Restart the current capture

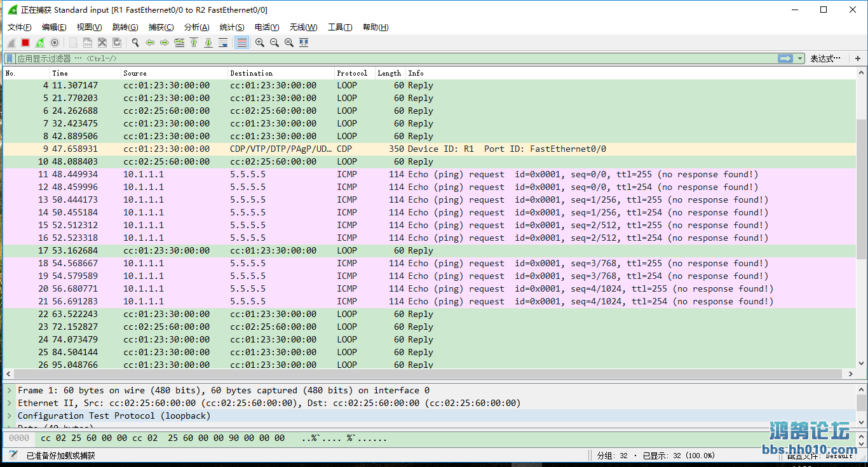40,43
